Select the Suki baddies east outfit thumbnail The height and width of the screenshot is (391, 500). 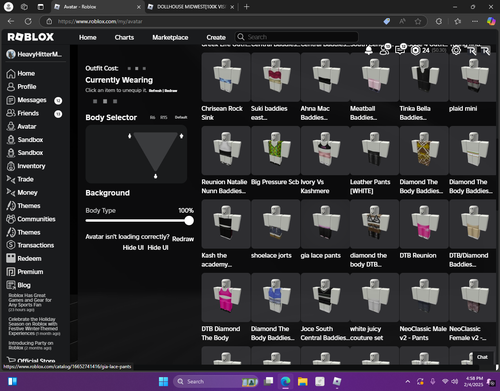click(x=275, y=77)
